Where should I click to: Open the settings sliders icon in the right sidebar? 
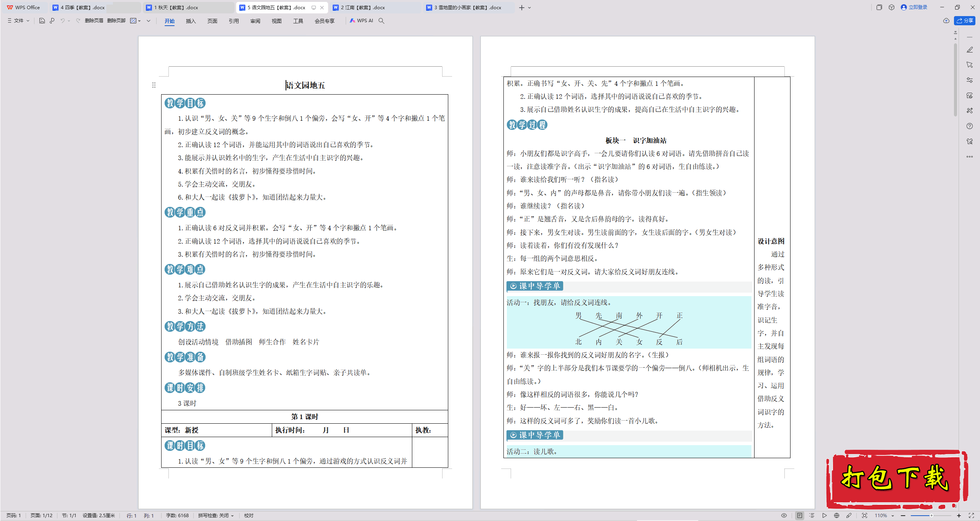click(970, 80)
